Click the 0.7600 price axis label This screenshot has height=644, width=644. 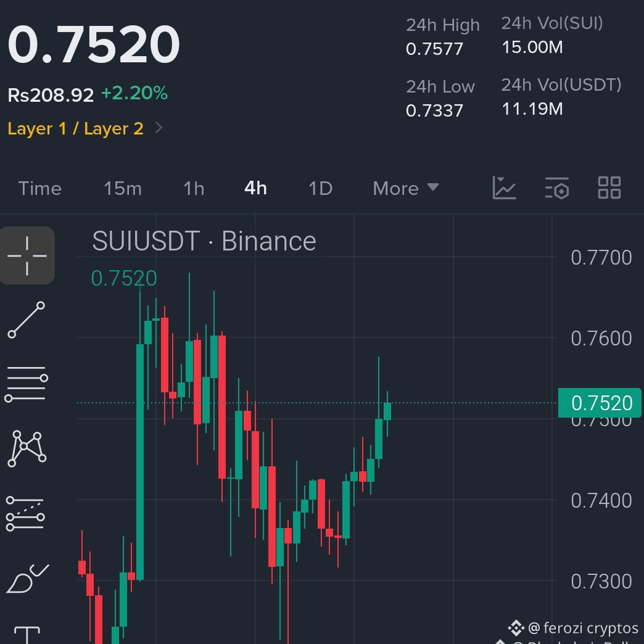pyautogui.click(x=601, y=339)
